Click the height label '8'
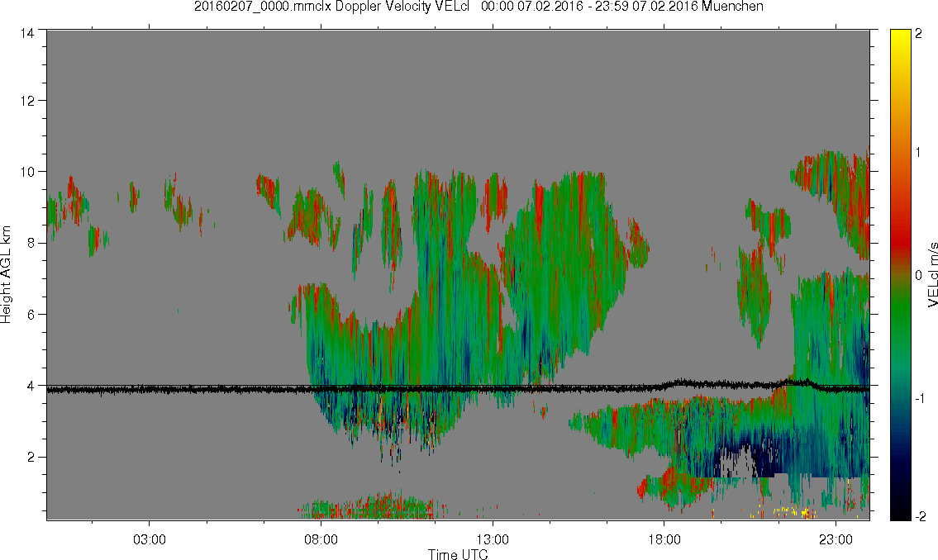938x560 pixels. point(31,243)
